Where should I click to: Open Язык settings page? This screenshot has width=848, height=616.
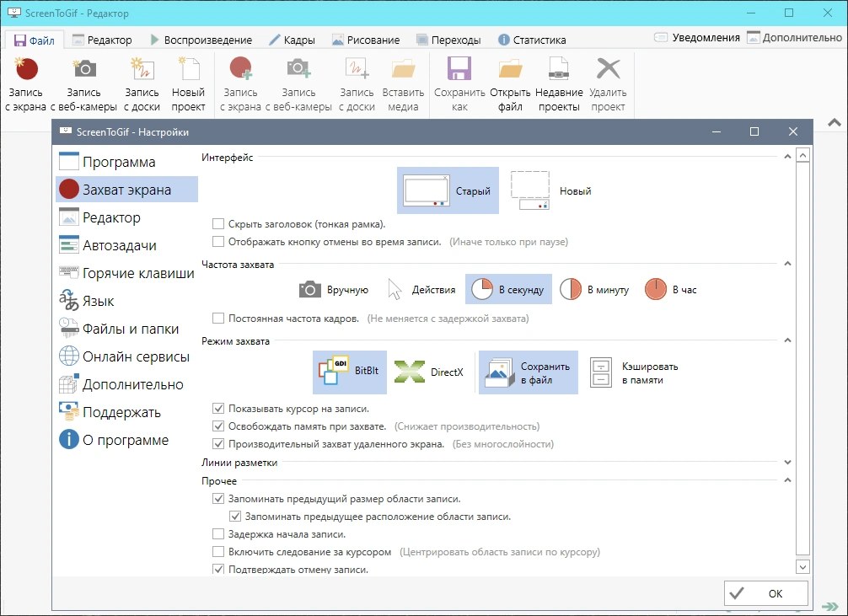coord(126,301)
